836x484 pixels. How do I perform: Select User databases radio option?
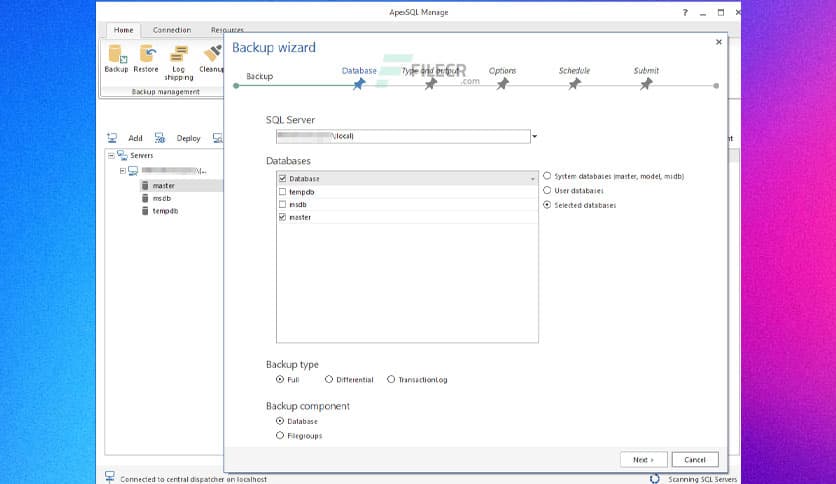pyautogui.click(x=547, y=190)
